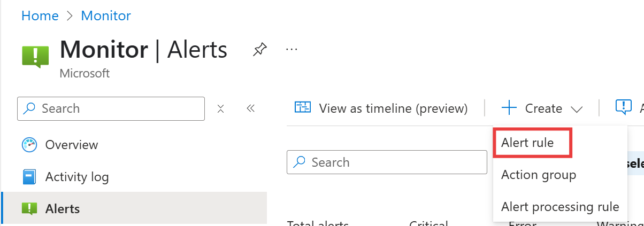Image resolution: width=644 pixels, height=226 pixels.
Task: Go to Home breadcrumb link
Action: tap(40, 15)
